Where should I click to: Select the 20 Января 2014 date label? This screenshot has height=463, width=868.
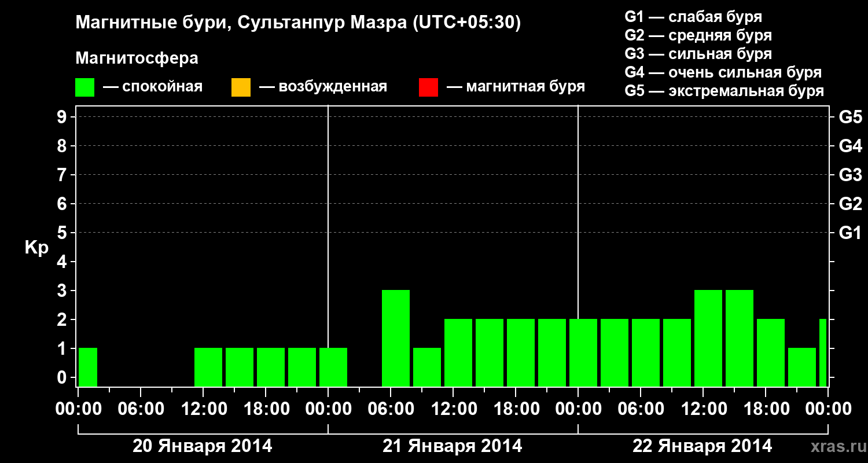point(203,446)
